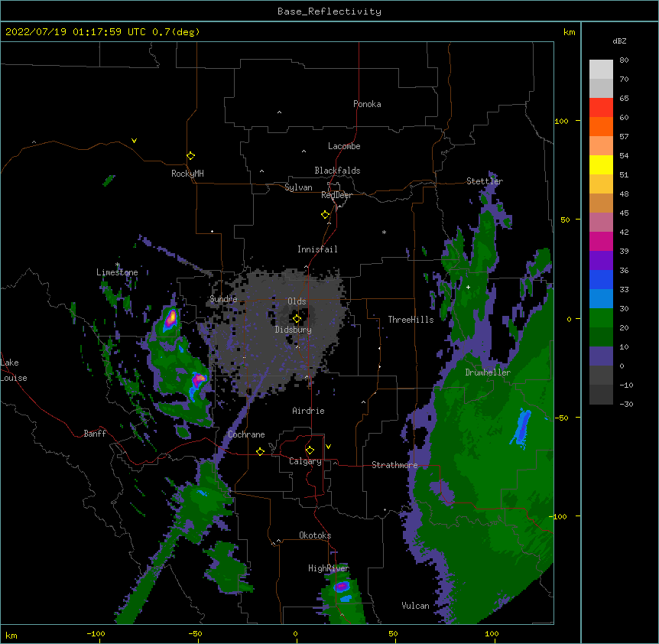Click the Banff label
The image size is (659, 644).
(95, 434)
